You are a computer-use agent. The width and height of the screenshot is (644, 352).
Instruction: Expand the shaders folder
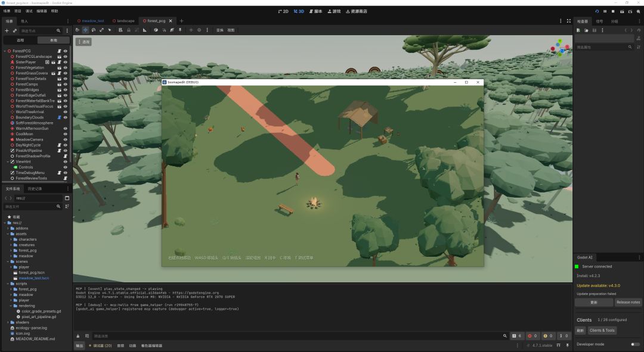point(8,322)
